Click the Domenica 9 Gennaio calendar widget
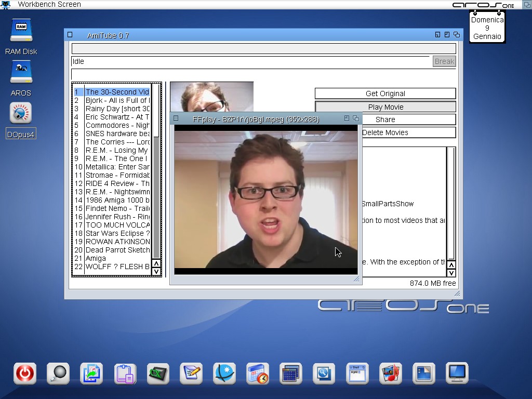Image resolution: width=532 pixels, height=399 pixels. [487, 28]
